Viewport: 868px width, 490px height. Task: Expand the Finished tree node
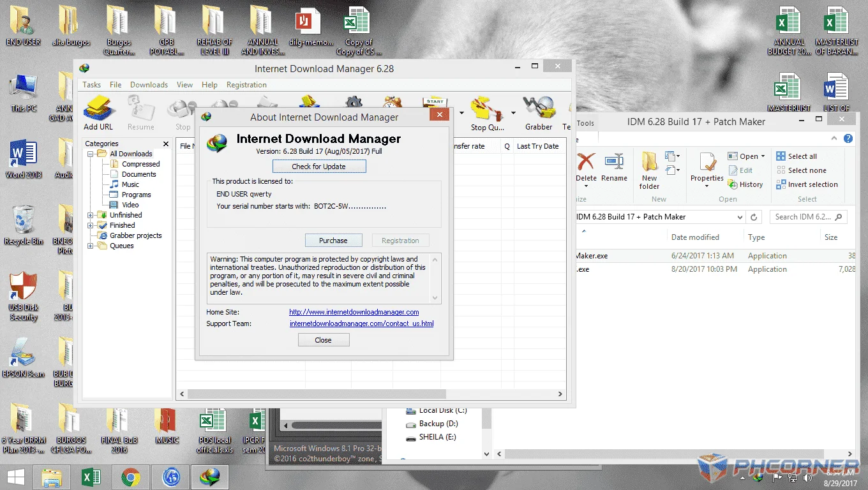[x=91, y=225]
